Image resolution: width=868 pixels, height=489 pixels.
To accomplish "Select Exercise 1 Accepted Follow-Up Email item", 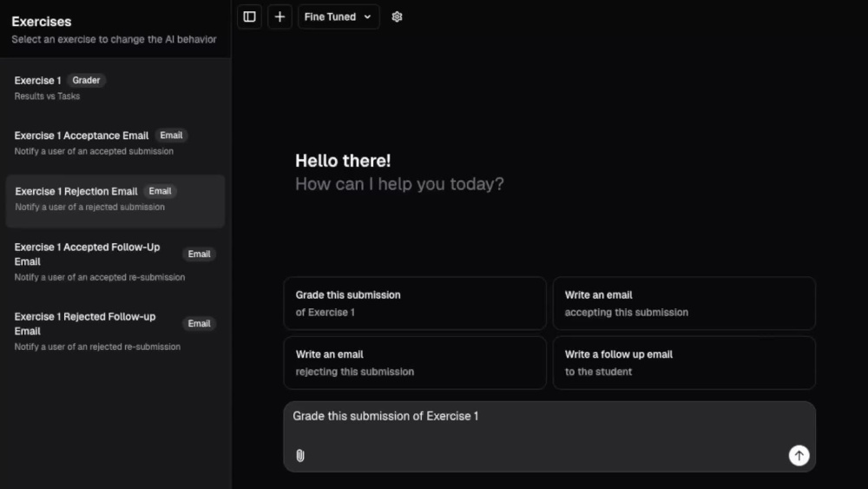I will click(115, 261).
